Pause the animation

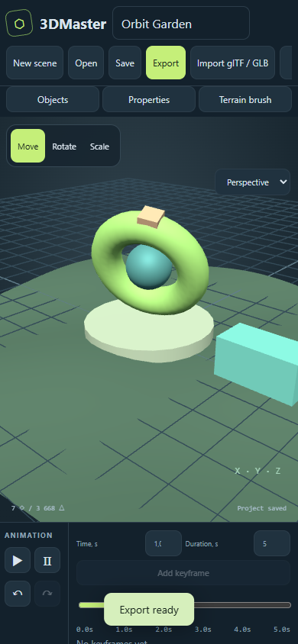(47, 560)
